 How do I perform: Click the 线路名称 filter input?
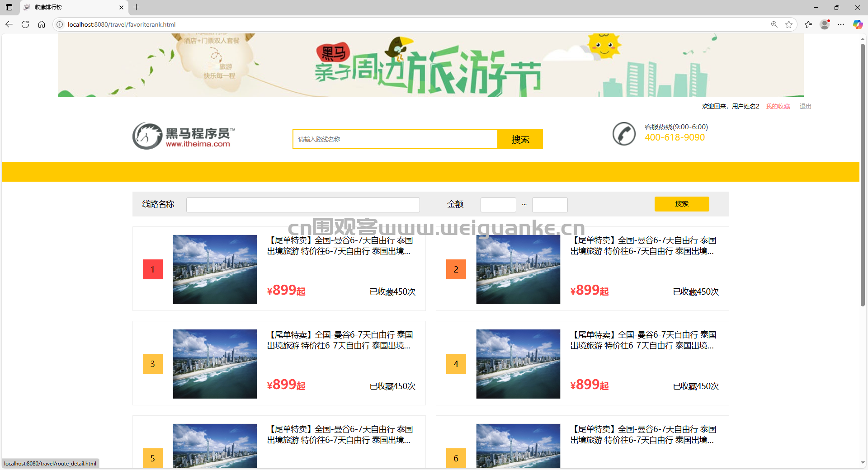tap(303, 205)
